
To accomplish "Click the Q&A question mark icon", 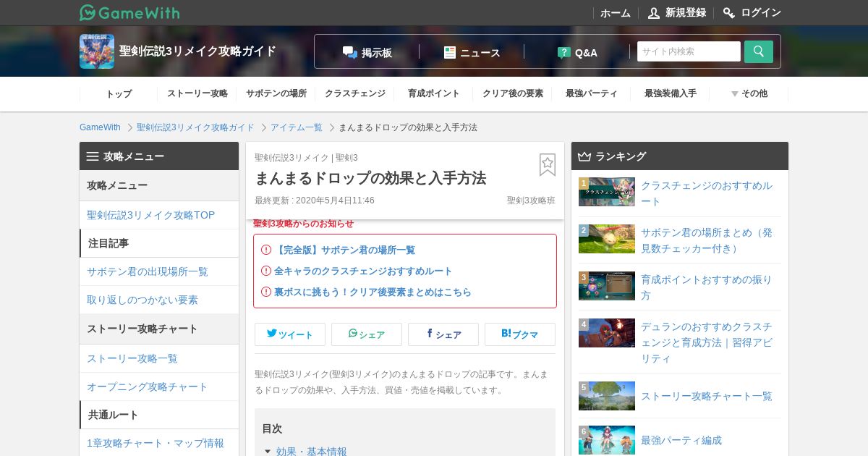I will pos(564,52).
